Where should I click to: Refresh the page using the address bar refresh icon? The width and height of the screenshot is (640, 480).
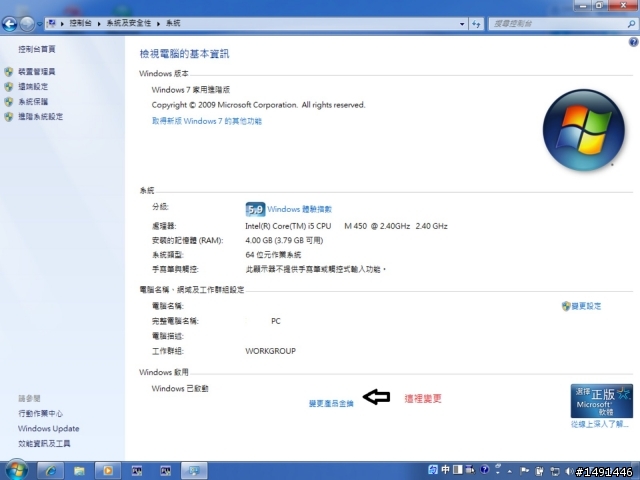[476, 24]
